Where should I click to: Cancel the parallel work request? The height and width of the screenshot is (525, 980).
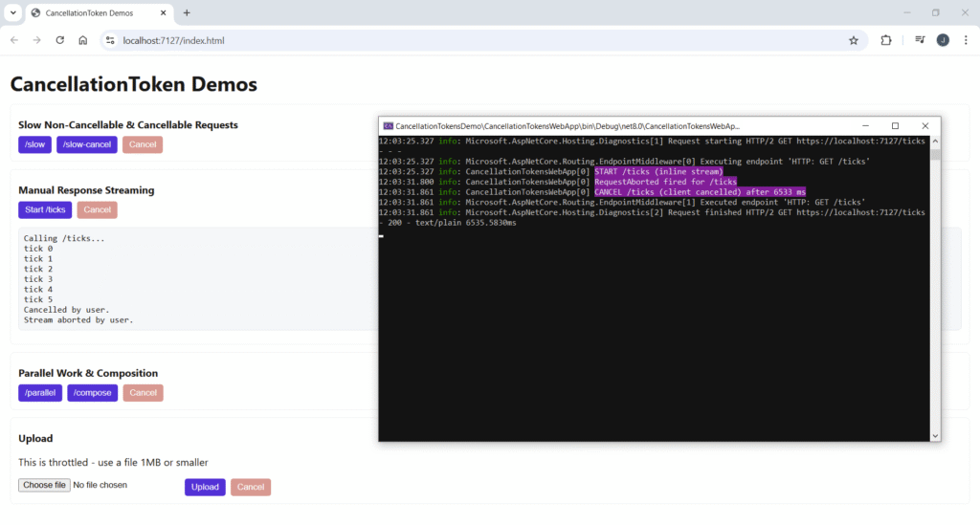[x=144, y=393]
